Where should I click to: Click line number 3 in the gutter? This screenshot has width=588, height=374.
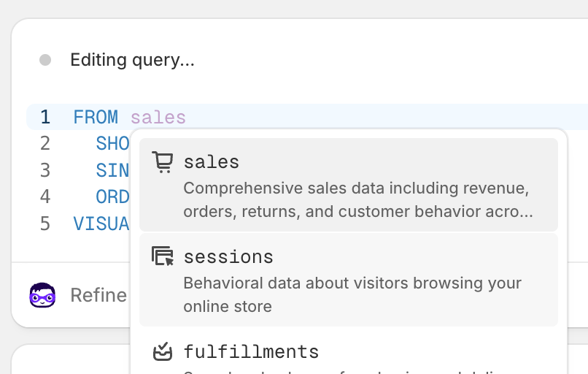click(x=45, y=170)
